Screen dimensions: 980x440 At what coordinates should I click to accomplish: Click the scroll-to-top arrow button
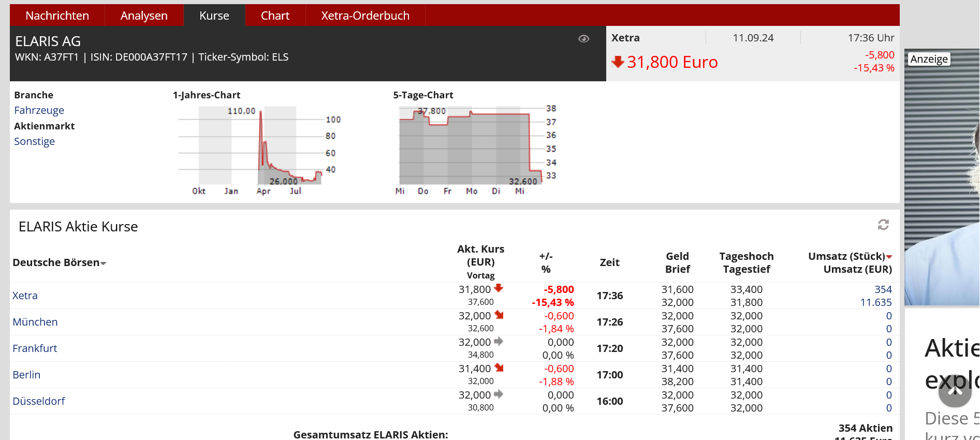955,391
